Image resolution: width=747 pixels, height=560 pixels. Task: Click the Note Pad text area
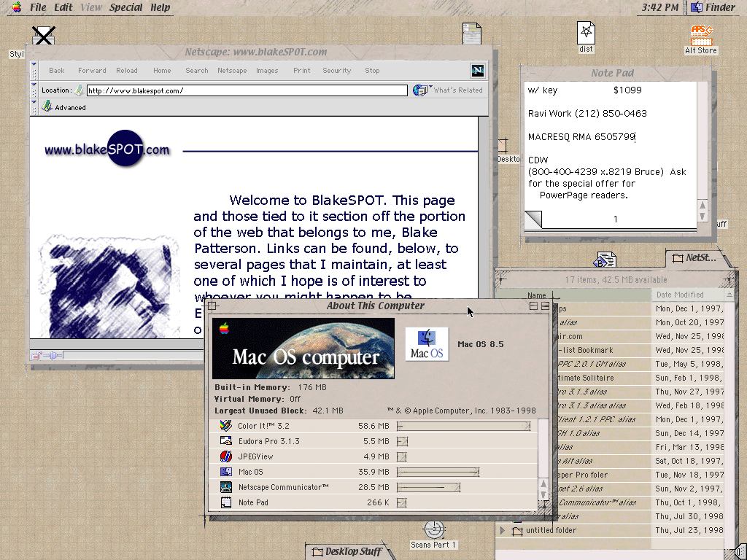click(610, 145)
